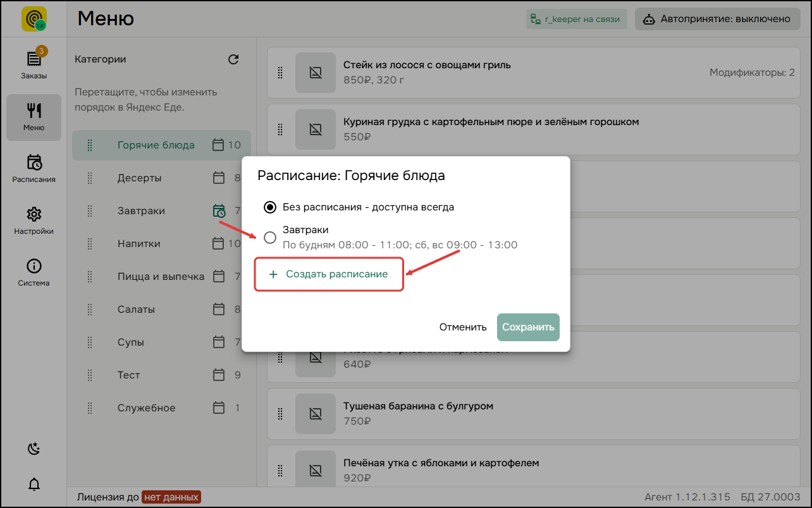Click the Сохранить button
Image resolution: width=812 pixels, height=508 pixels.
pyautogui.click(x=528, y=327)
